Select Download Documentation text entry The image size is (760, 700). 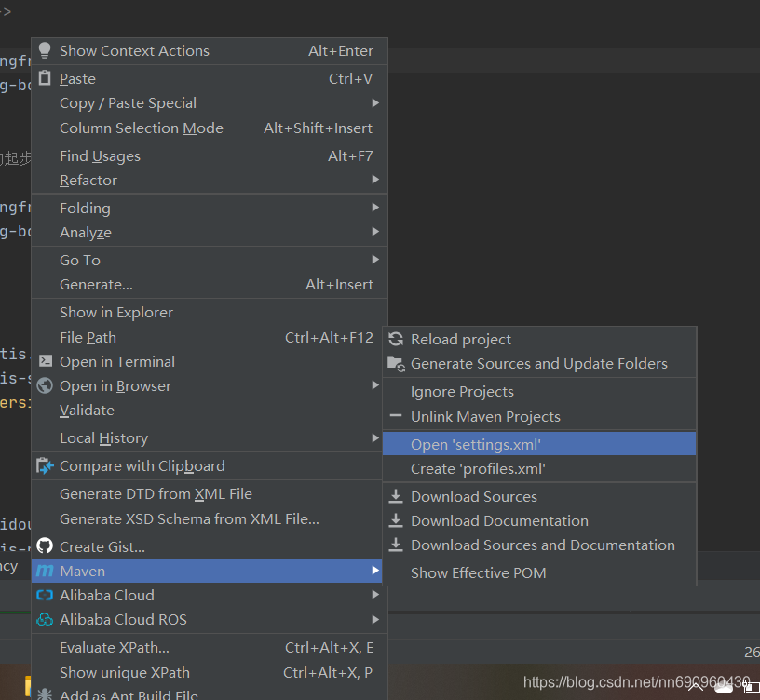tap(499, 520)
